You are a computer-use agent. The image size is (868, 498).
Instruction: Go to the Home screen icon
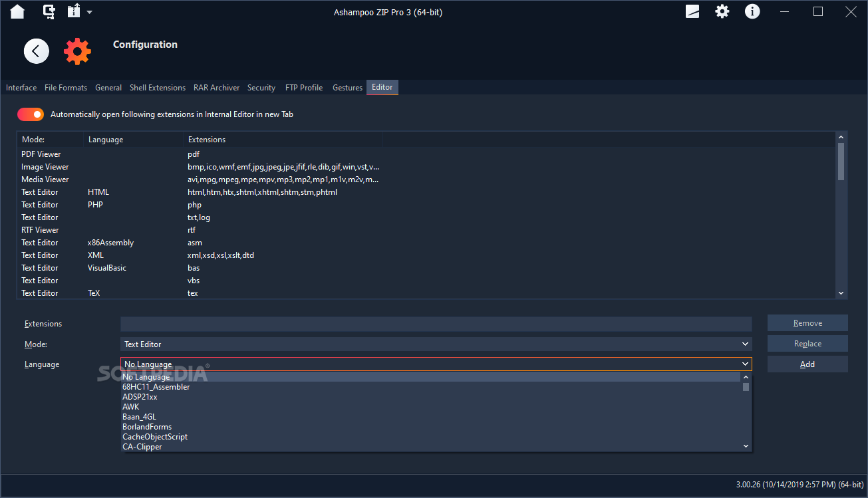pyautogui.click(x=17, y=11)
